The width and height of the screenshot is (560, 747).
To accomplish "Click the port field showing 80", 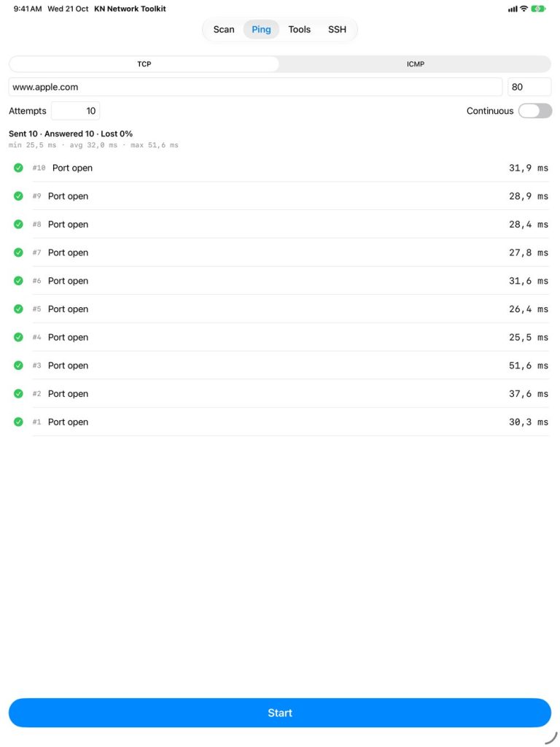I will point(529,87).
